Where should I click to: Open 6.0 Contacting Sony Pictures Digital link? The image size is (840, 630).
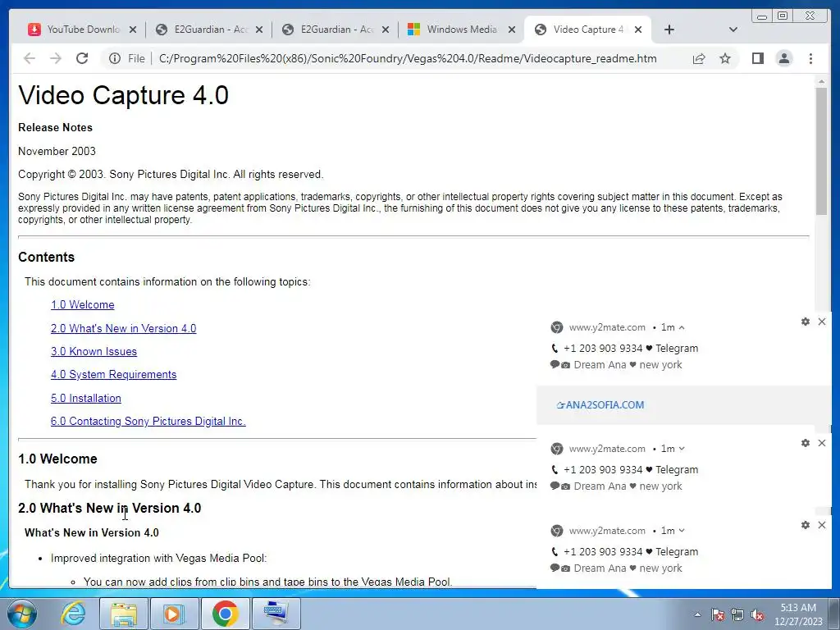148,421
